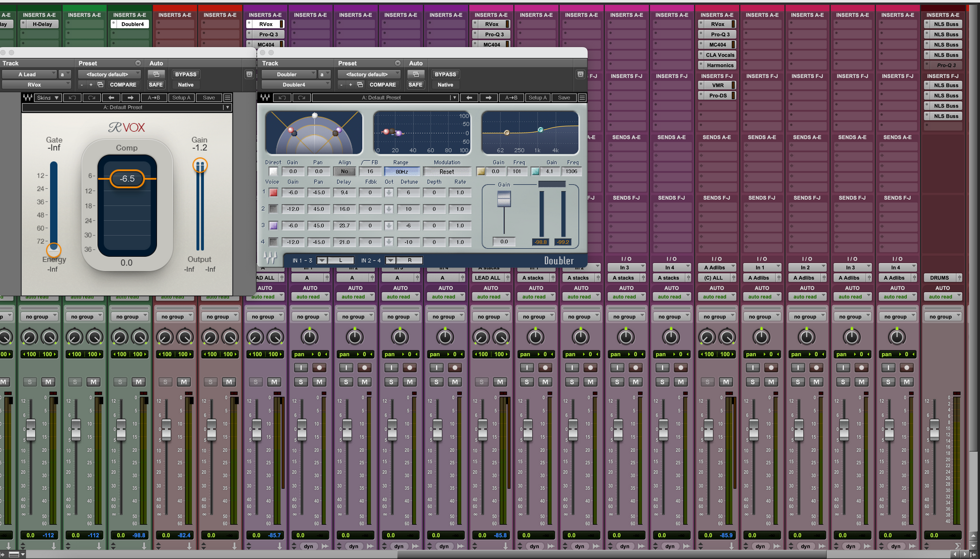This screenshot has height=559, width=980.
Task: Toggle the Doubler voice 2 enable box
Action: [273, 209]
